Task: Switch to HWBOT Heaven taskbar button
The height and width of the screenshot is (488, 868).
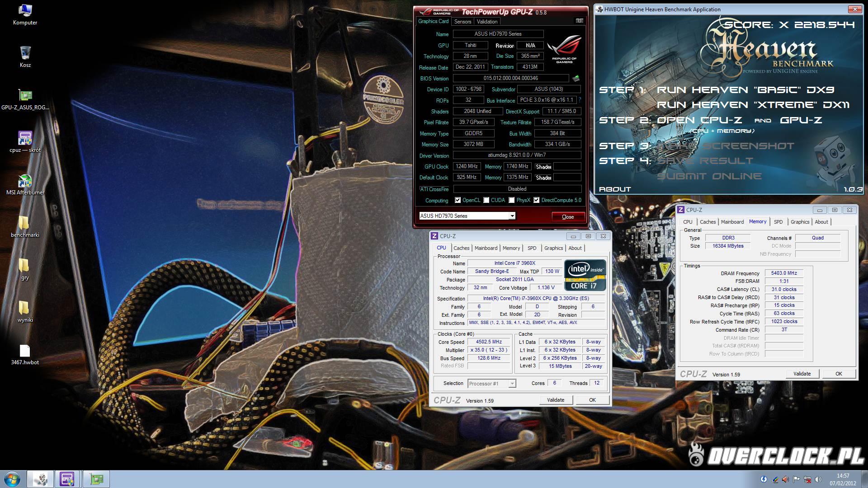Action: click(x=40, y=479)
